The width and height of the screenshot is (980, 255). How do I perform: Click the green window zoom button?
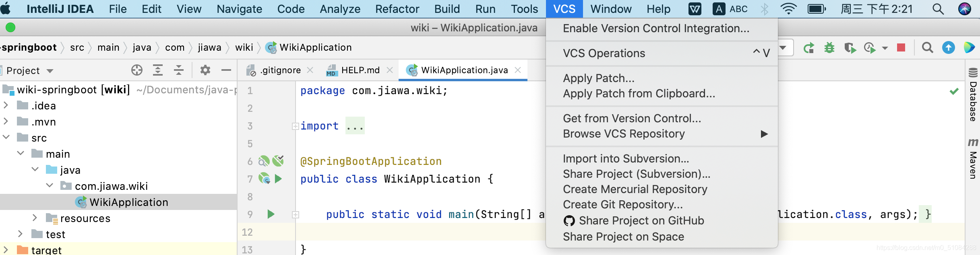pos(11,27)
